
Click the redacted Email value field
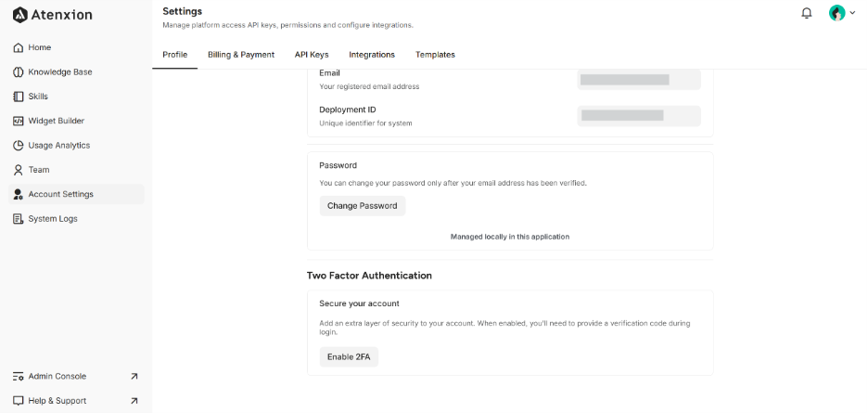pyautogui.click(x=639, y=80)
